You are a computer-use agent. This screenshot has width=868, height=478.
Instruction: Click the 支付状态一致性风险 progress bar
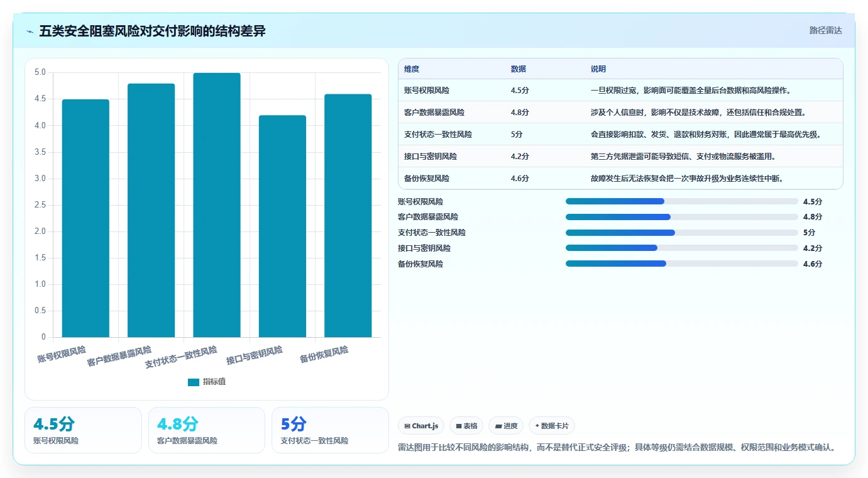tap(681, 233)
